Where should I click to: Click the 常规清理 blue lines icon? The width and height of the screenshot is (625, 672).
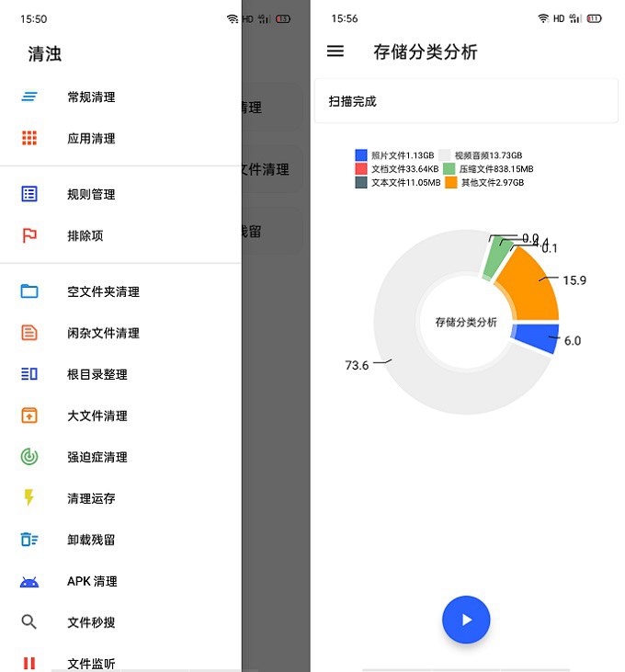click(29, 97)
